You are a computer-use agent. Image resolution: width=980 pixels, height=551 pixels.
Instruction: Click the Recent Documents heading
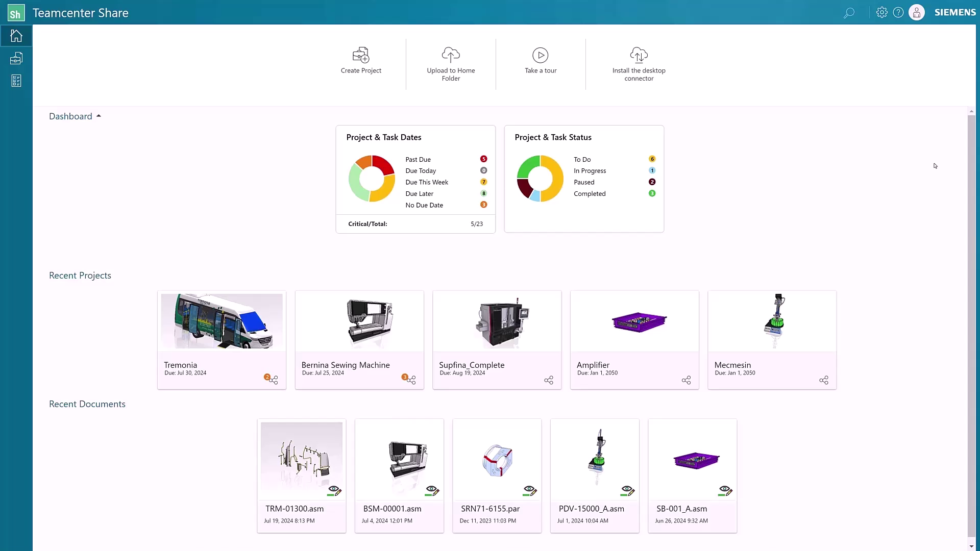pyautogui.click(x=87, y=404)
